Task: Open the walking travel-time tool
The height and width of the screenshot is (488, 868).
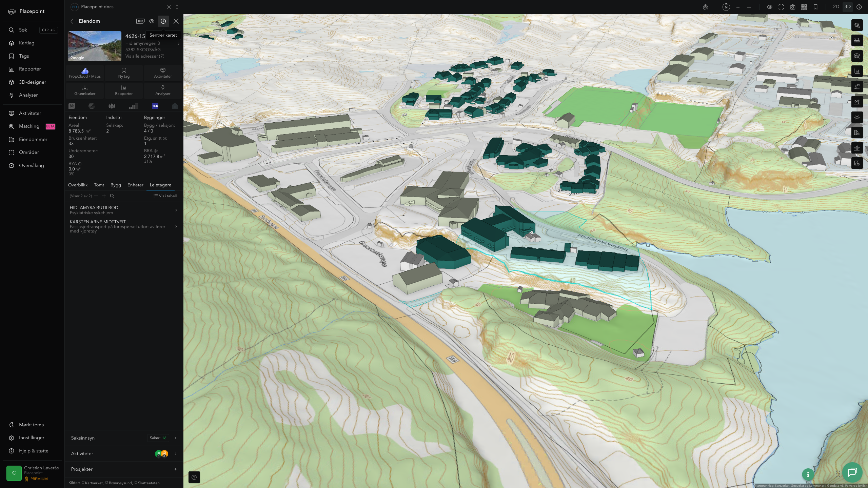Action: pyautogui.click(x=857, y=86)
